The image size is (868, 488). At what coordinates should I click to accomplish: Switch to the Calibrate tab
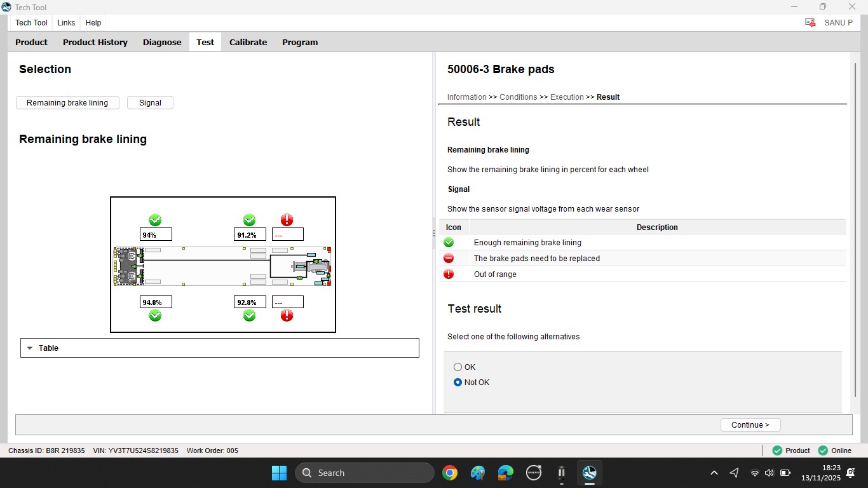click(x=248, y=43)
